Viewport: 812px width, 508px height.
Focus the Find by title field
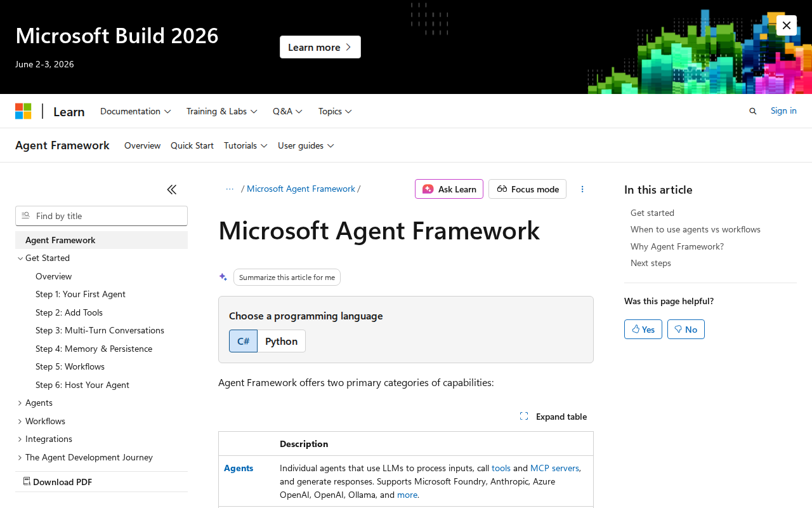(x=101, y=216)
